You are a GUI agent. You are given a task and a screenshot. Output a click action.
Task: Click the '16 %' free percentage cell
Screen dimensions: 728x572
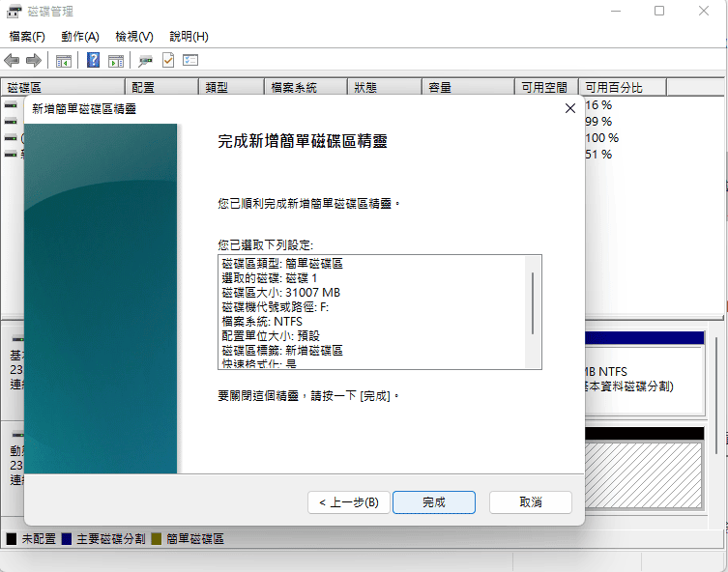(598, 105)
